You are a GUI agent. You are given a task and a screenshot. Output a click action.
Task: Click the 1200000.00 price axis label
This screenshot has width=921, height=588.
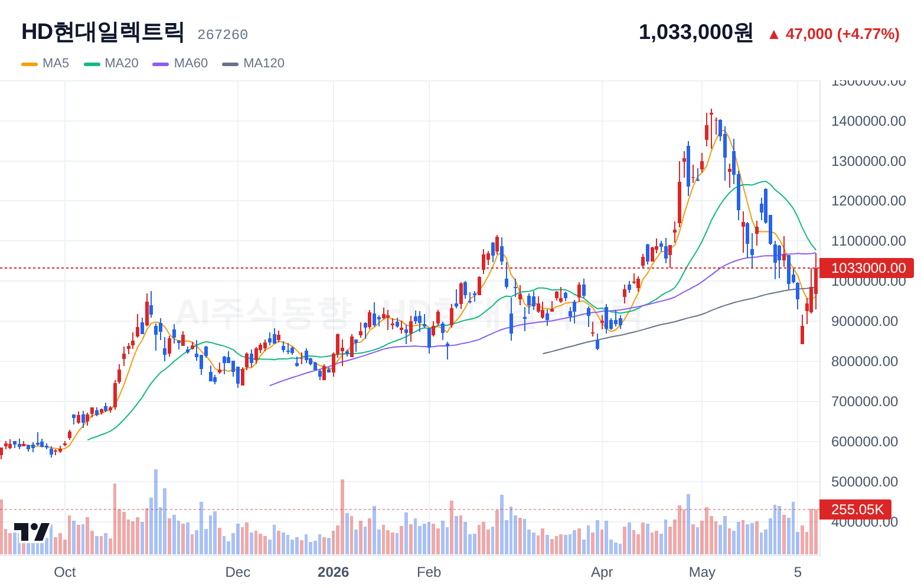click(x=868, y=201)
